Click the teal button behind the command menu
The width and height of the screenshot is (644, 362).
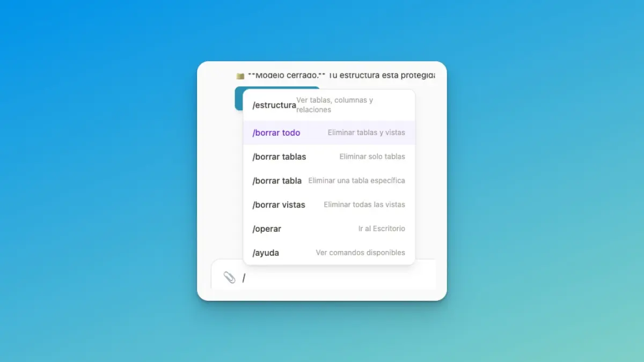[239, 99]
